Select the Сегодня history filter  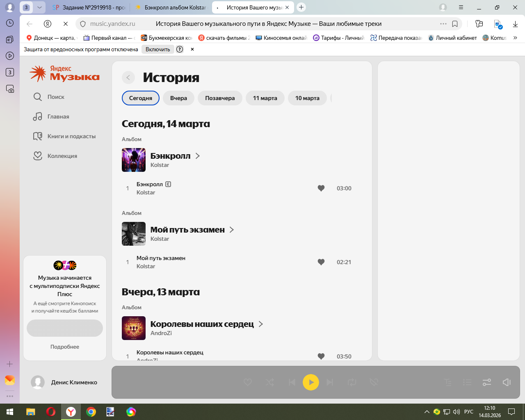click(x=141, y=98)
